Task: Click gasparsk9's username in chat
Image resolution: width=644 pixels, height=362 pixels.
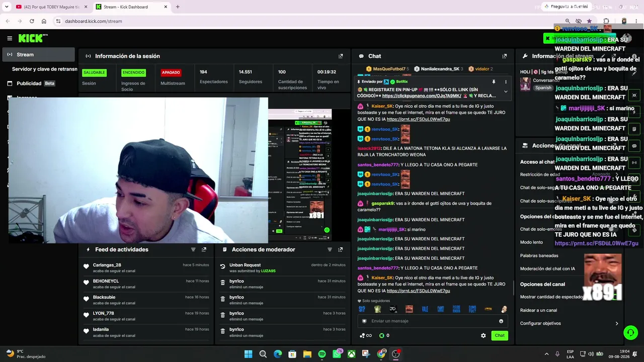Action: click(382, 204)
